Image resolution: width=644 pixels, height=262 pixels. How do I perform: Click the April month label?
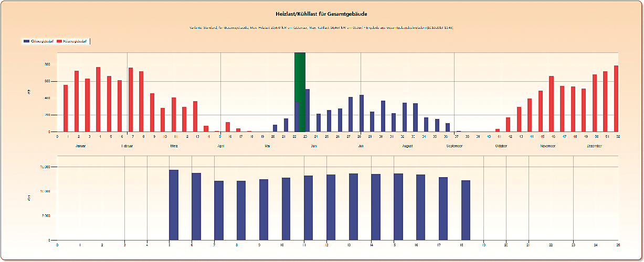221,146
